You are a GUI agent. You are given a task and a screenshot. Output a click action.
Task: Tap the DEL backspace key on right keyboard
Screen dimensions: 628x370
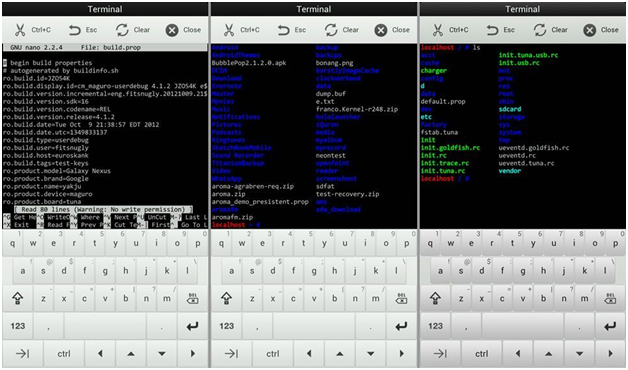pyautogui.click(x=610, y=298)
